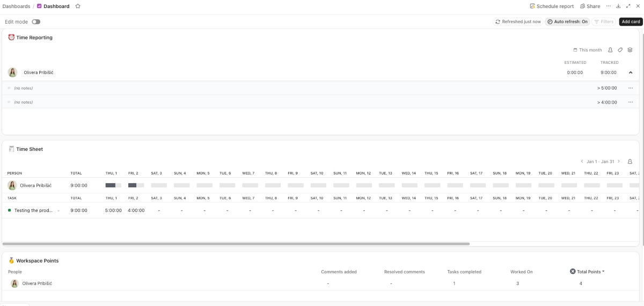Click the FRI, 2 progress bar for Olivera

tap(136, 185)
